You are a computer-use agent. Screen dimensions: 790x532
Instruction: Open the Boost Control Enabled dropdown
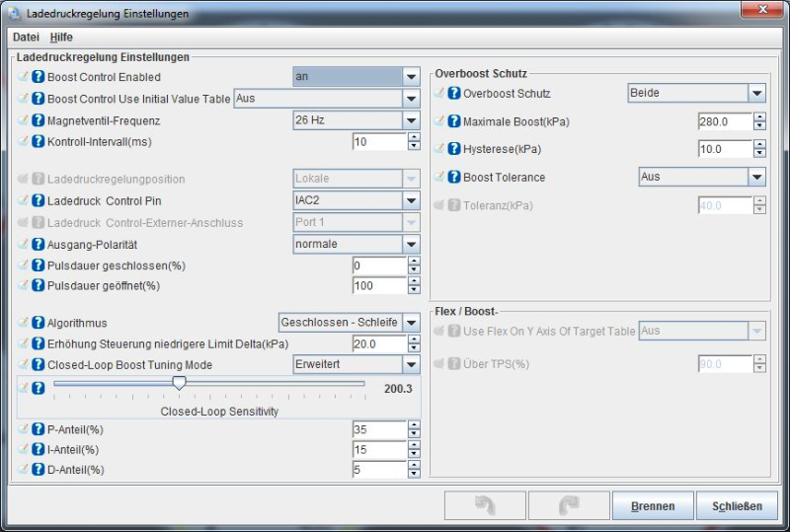coord(411,77)
